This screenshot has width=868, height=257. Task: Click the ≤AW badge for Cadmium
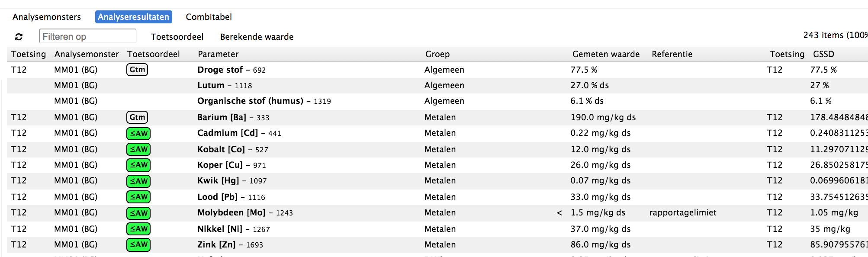[138, 134]
